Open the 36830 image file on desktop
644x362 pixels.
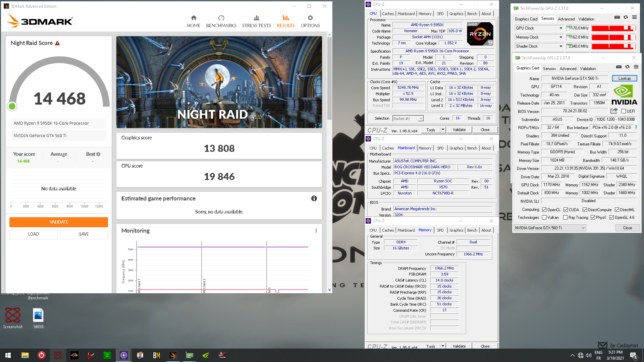38,318
